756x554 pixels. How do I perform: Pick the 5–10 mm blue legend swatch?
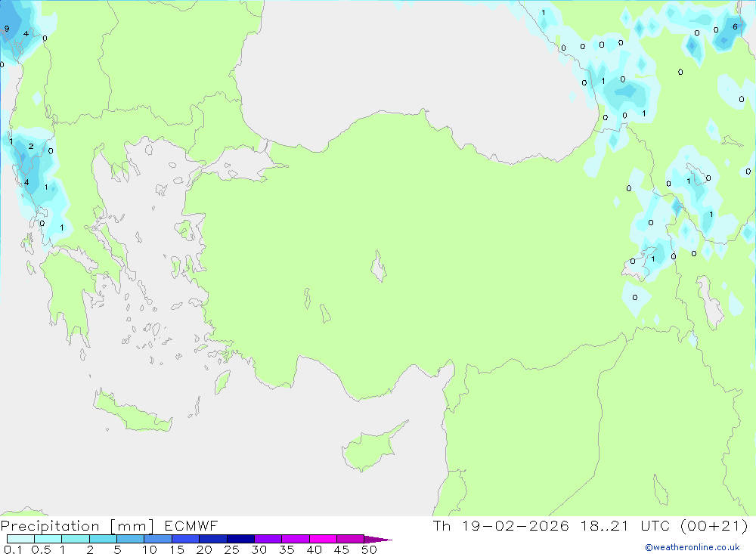[130, 539]
